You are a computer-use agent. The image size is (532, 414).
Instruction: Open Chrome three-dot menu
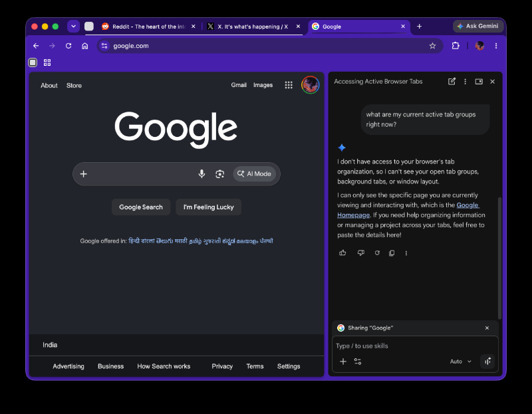496,46
